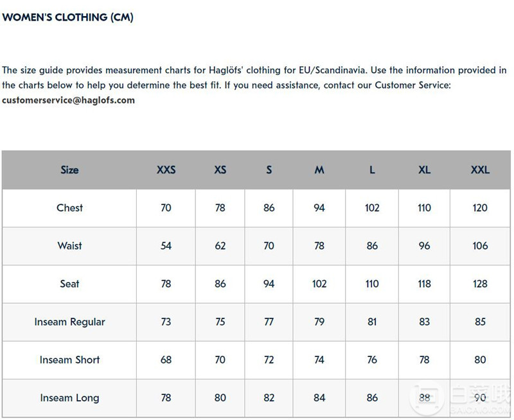The width and height of the screenshot is (514, 420).
Task: Click the Seat value 102 for M
Action: 319,284
